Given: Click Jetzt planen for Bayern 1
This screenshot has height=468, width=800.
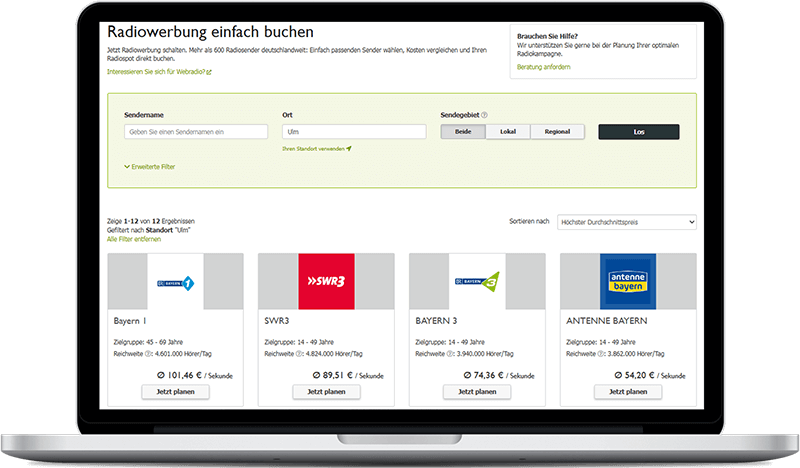Looking at the screenshot, I should pyautogui.click(x=176, y=392).
